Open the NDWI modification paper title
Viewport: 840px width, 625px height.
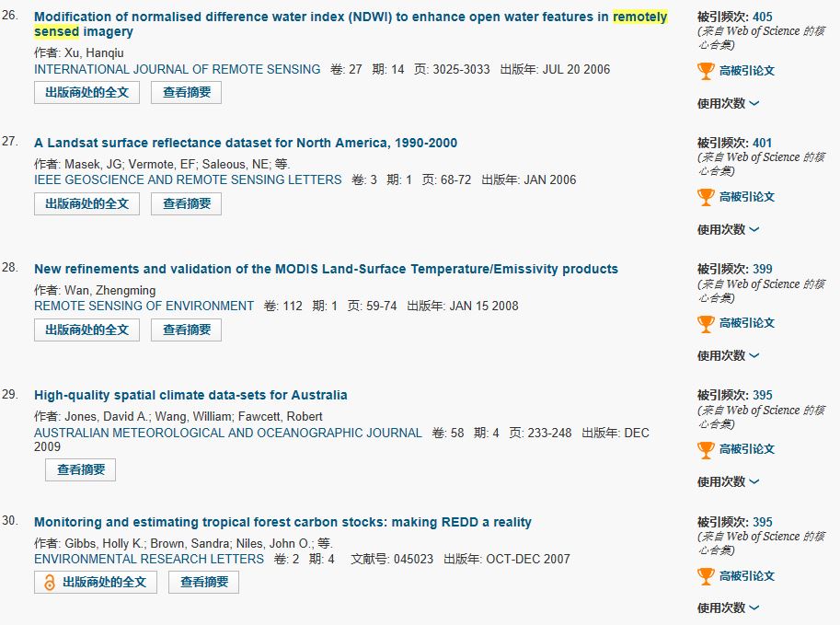351,24
